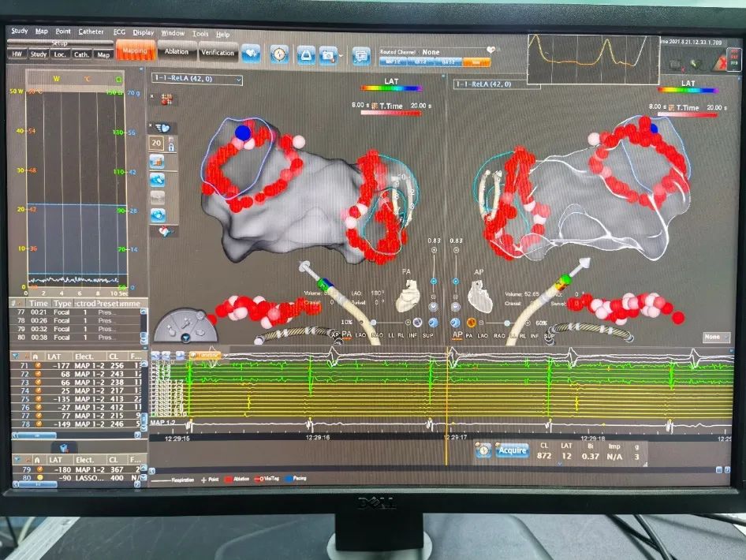Click the red point-cluster icon under map selector
This screenshot has width=746, height=560.
pos(166,99)
